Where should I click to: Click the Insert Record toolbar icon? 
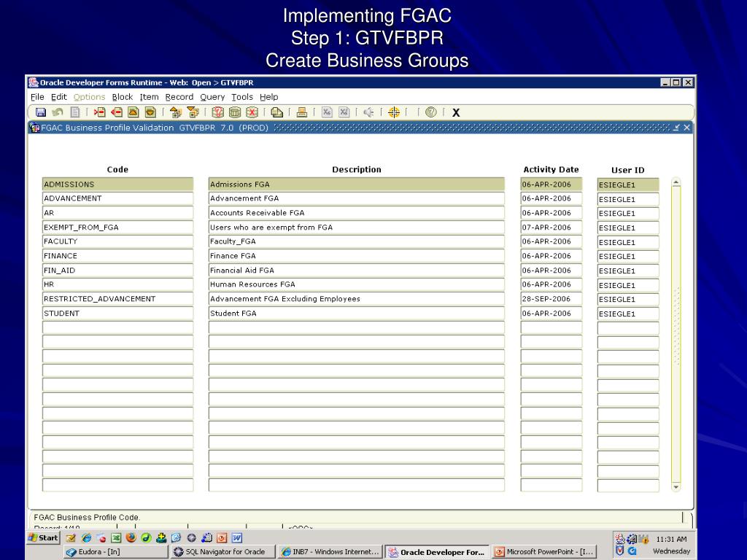pyautogui.click(x=99, y=112)
